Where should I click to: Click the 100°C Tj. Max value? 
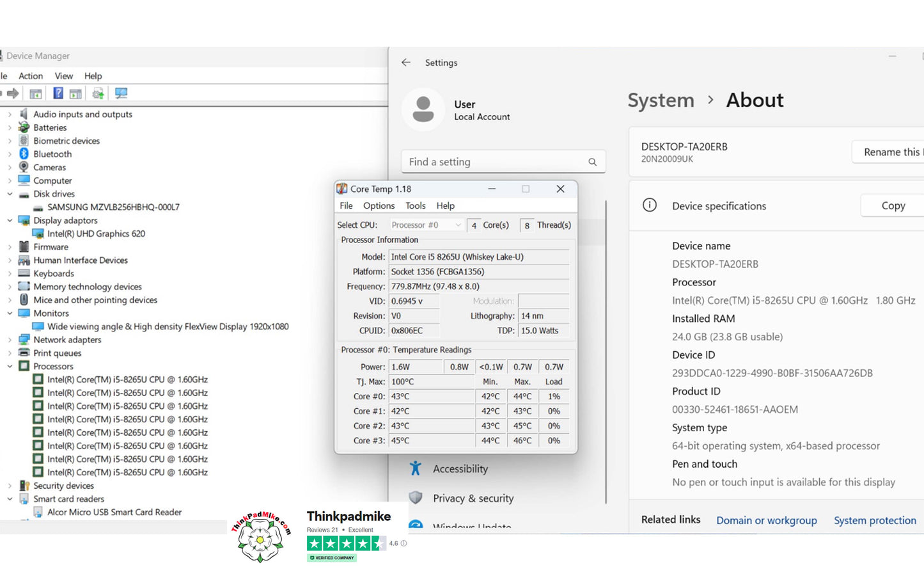432,381
